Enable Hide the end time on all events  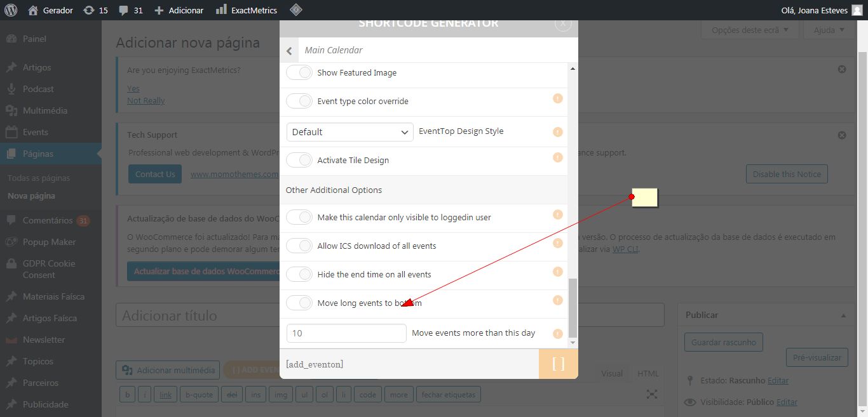tap(299, 274)
